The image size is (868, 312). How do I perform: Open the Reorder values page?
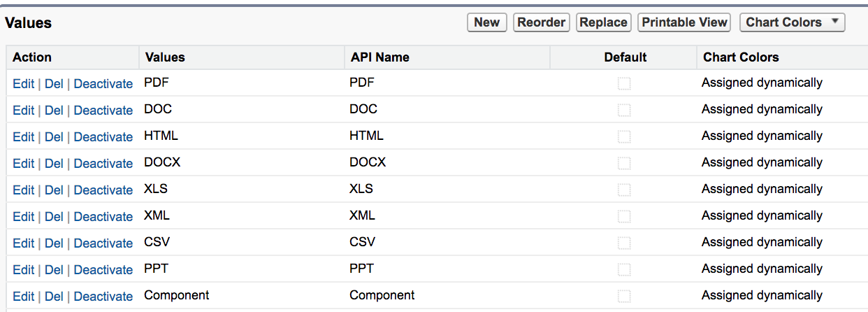(541, 22)
